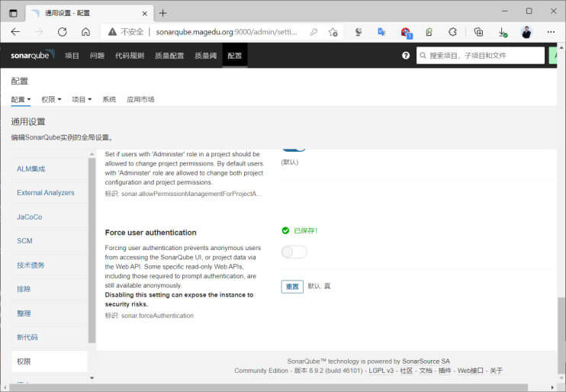The image size is (566, 392).
Task: Click the search magnifier icon
Action: (423, 56)
